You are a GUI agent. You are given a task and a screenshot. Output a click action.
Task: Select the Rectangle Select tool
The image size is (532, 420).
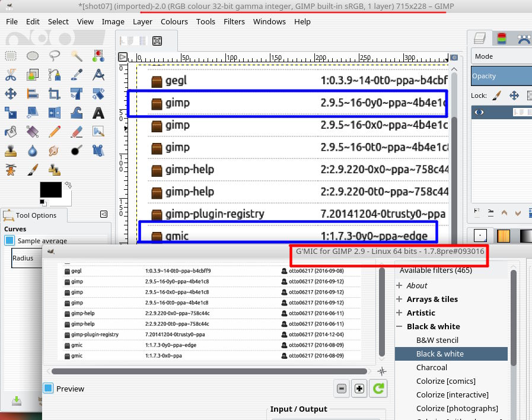11,56
